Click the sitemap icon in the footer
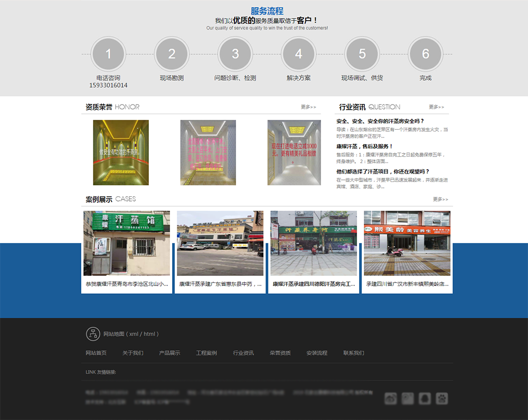Viewport: 528px width, 420px height. pos(93,334)
